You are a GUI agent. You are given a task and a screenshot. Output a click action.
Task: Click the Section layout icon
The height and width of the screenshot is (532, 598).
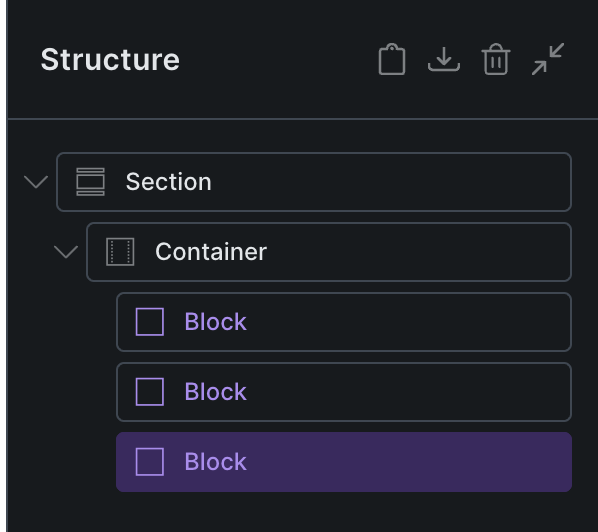pos(90,182)
